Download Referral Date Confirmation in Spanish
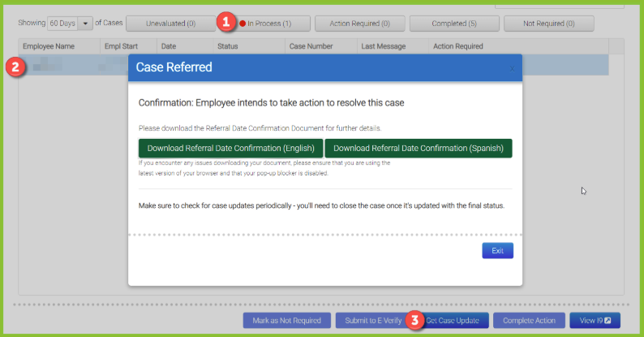Screen dimensions: 644x337 (418, 149)
